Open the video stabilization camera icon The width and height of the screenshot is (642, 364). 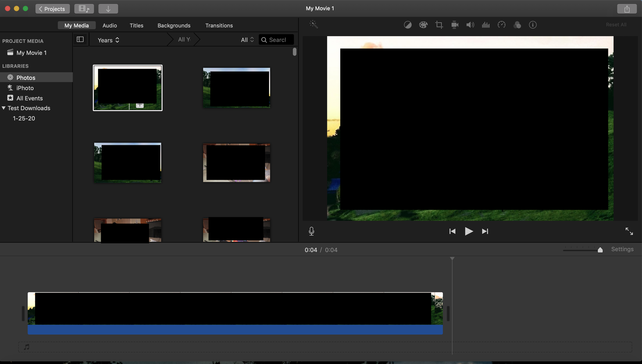point(455,25)
